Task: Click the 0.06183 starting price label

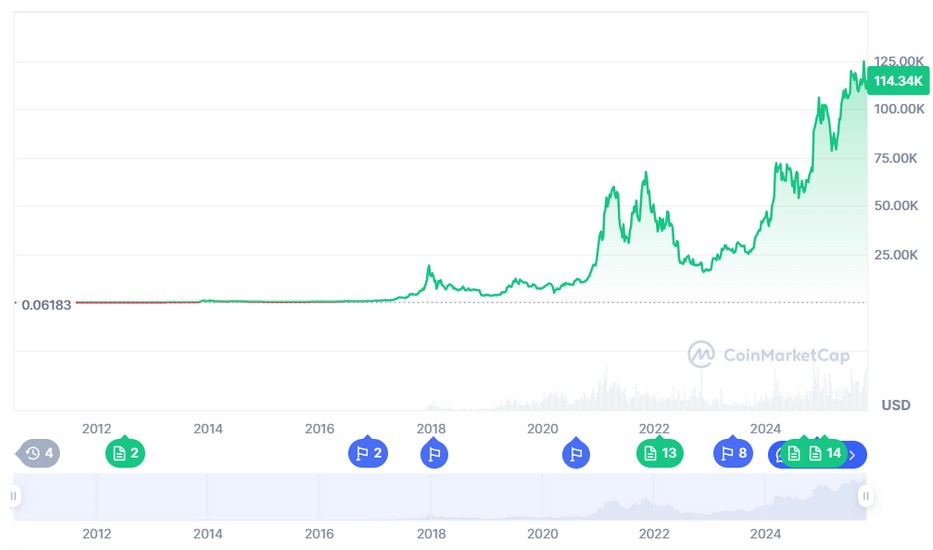Action: [46, 304]
